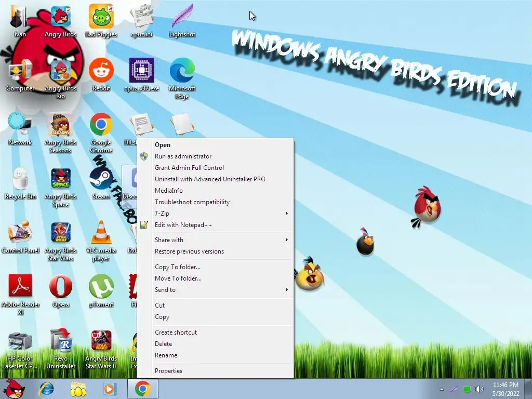
Task: Open the folder icon on the taskbar
Action: pyautogui.click(x=78, y=389)
